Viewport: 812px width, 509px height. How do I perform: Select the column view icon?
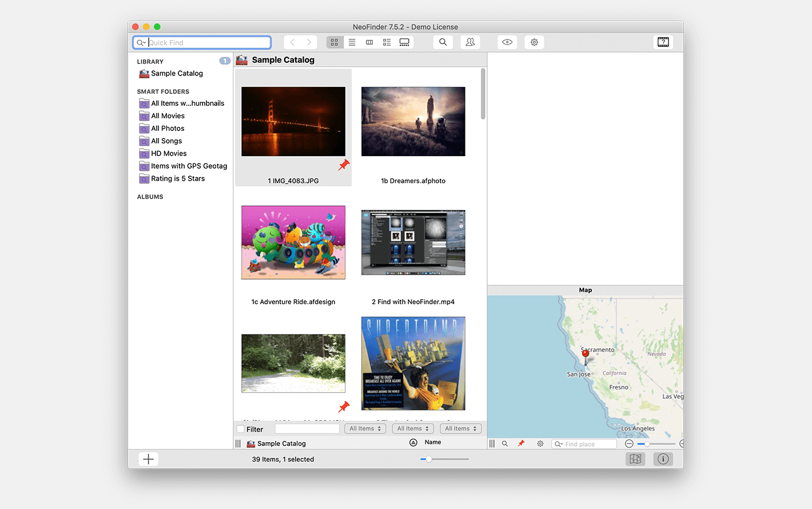click(369, 42)
